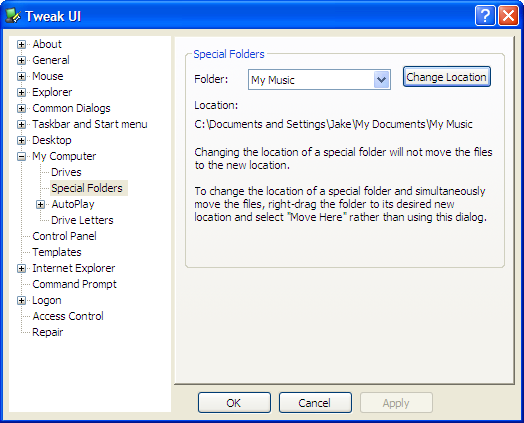This screenshot has width=524, height=423.
Task: Select Templates in the tree
Action: [57, 253]
